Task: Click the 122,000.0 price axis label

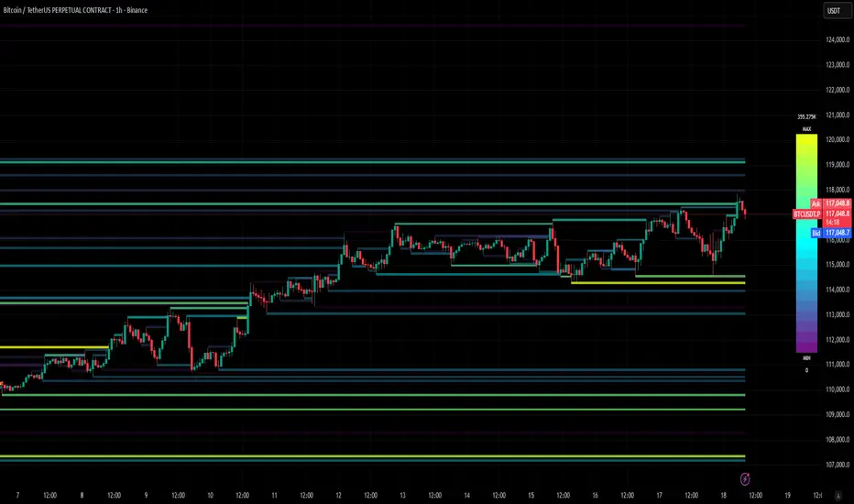Action: click(x=838, y=90)
